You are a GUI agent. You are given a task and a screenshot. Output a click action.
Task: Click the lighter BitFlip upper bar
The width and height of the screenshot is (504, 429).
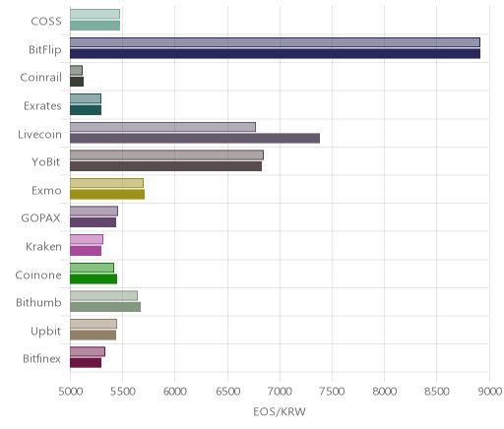275,42
